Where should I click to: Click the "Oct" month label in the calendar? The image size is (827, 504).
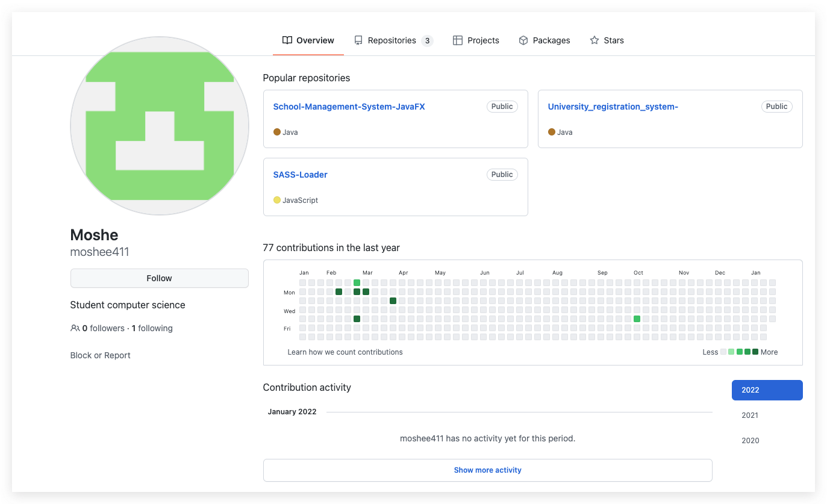click(x=638, y=273)
